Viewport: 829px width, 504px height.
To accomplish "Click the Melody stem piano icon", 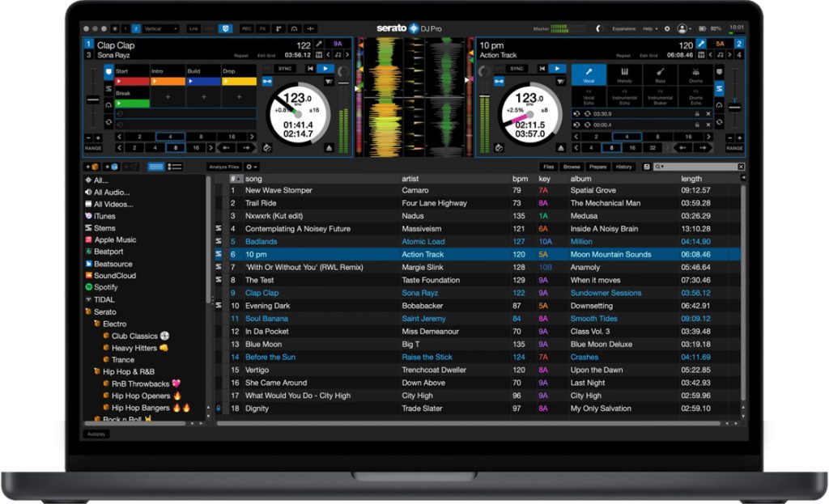I will point(624,71).
